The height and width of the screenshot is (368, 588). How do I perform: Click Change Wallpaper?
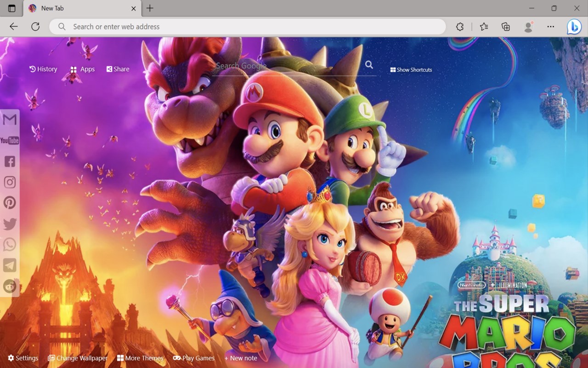coord(78,358)
